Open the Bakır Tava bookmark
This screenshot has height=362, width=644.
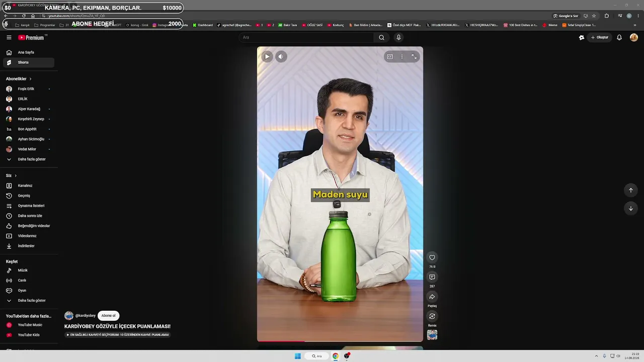coord(288,25)
